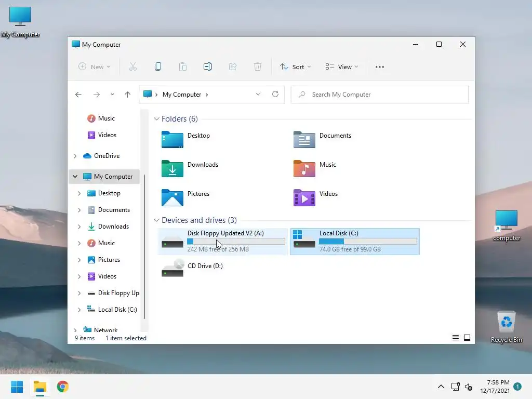Click the chevron after My Computer breadcrumb
Image resolution: width=532 pixels, height=399 pixels.
point(207,95)
